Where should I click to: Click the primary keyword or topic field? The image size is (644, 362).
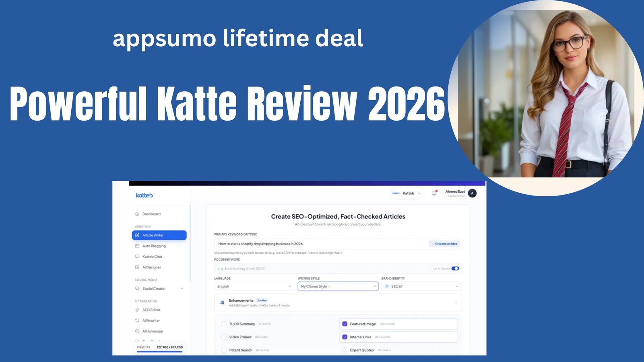[338, 244]
